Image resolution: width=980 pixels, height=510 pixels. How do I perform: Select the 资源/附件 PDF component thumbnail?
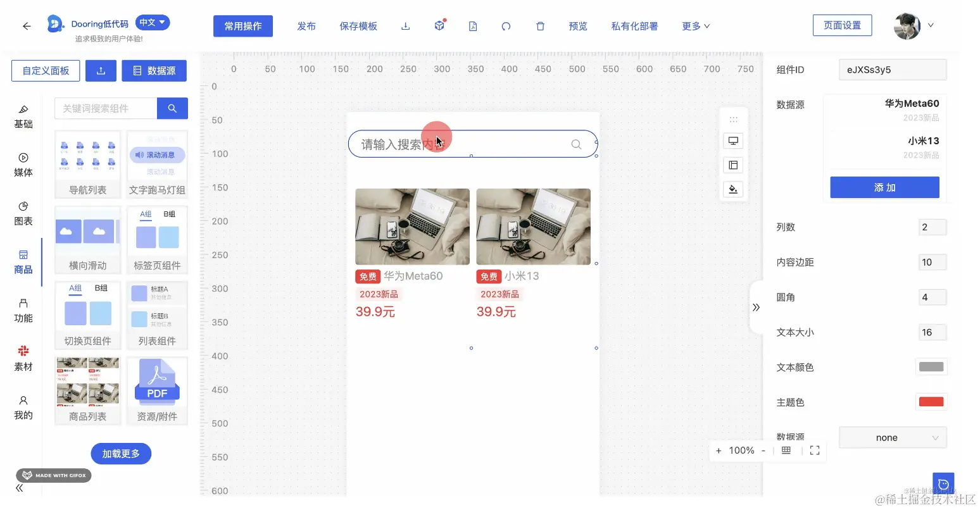[157, 390]
